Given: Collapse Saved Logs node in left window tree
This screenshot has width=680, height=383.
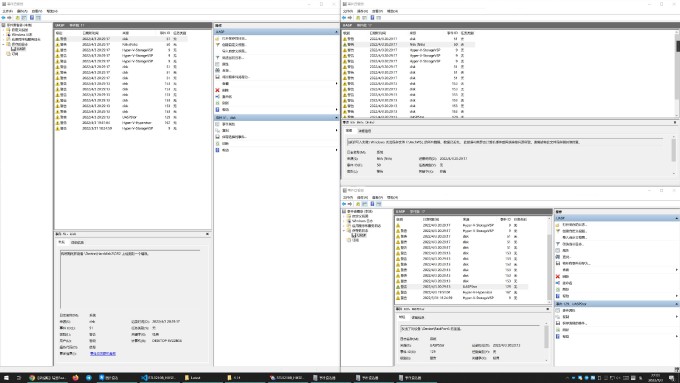Looking at the screenshot, I should [x=3, y=44].
